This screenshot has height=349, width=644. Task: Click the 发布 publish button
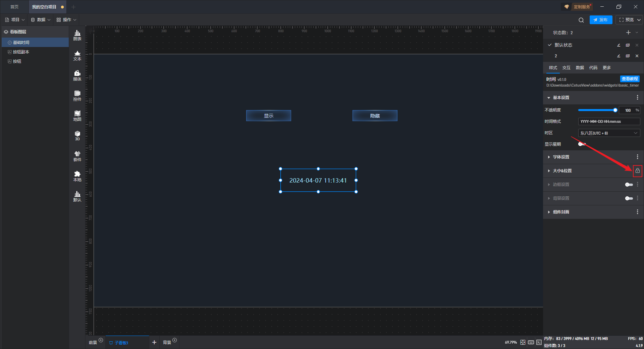click(601, 20)
